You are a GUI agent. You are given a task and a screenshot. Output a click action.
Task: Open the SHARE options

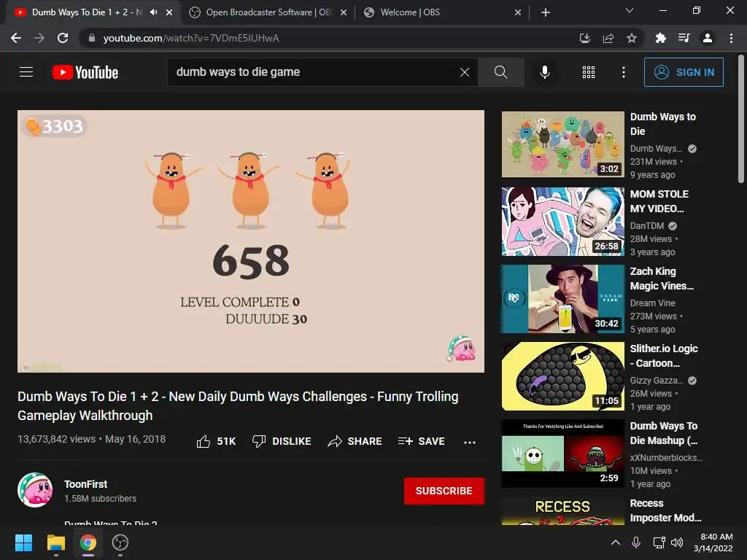tap(355, 441)
